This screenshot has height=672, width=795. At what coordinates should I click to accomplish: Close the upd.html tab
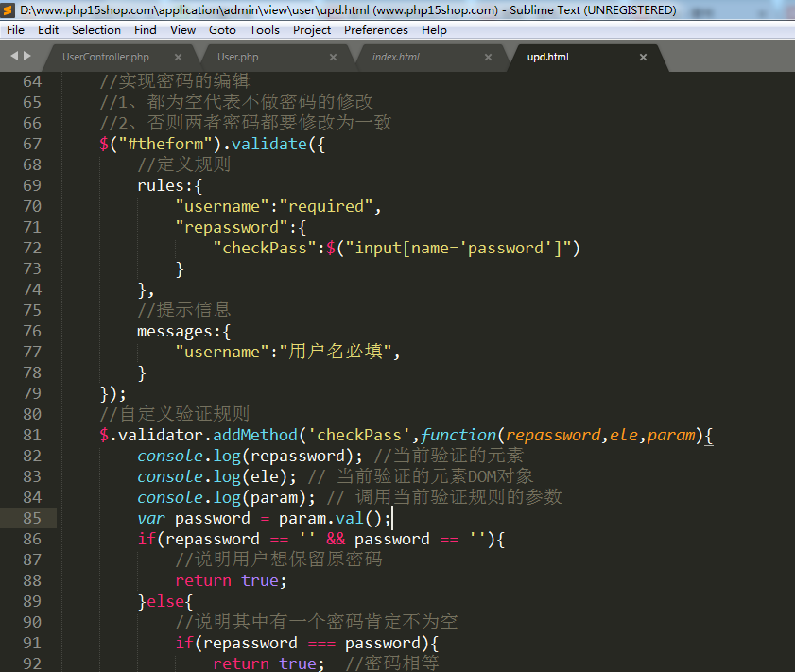pyautogui.click(x=643, y=58)
